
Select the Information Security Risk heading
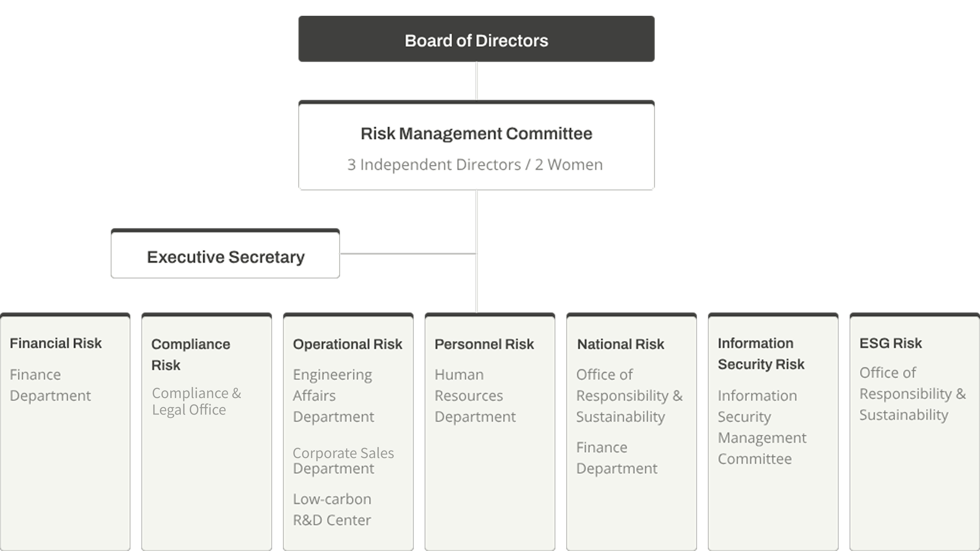pos(761,353)
